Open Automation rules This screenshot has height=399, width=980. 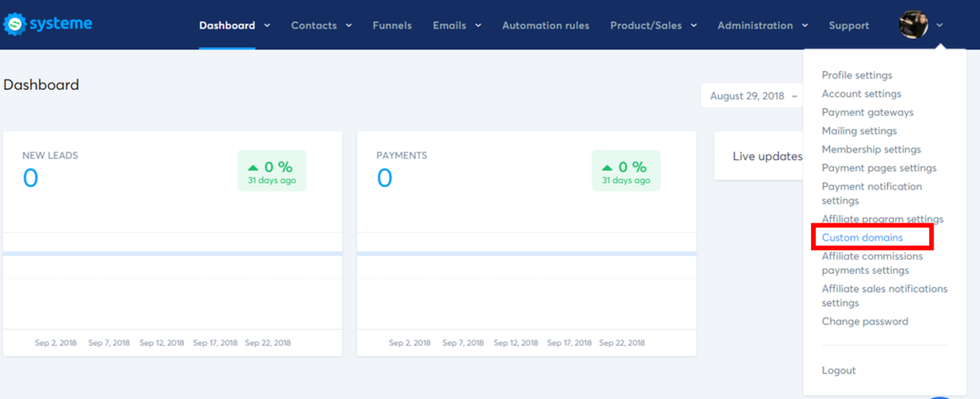tap(546, 25)
